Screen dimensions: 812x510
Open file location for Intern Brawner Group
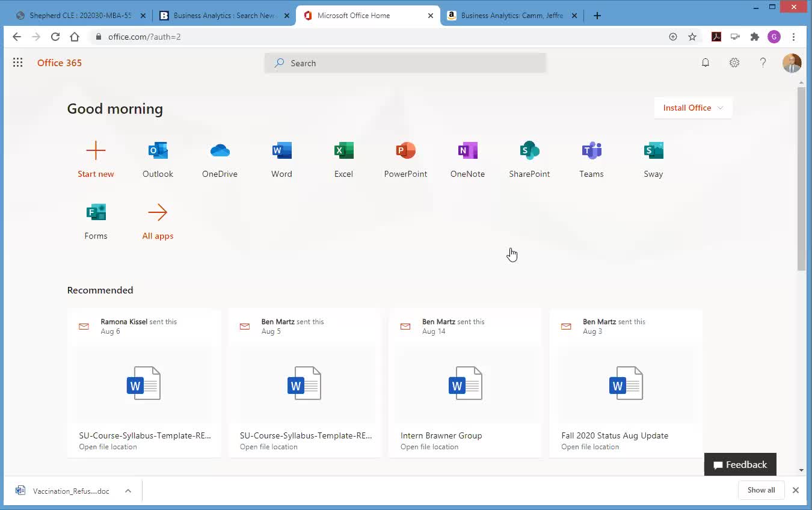(429, 446)
